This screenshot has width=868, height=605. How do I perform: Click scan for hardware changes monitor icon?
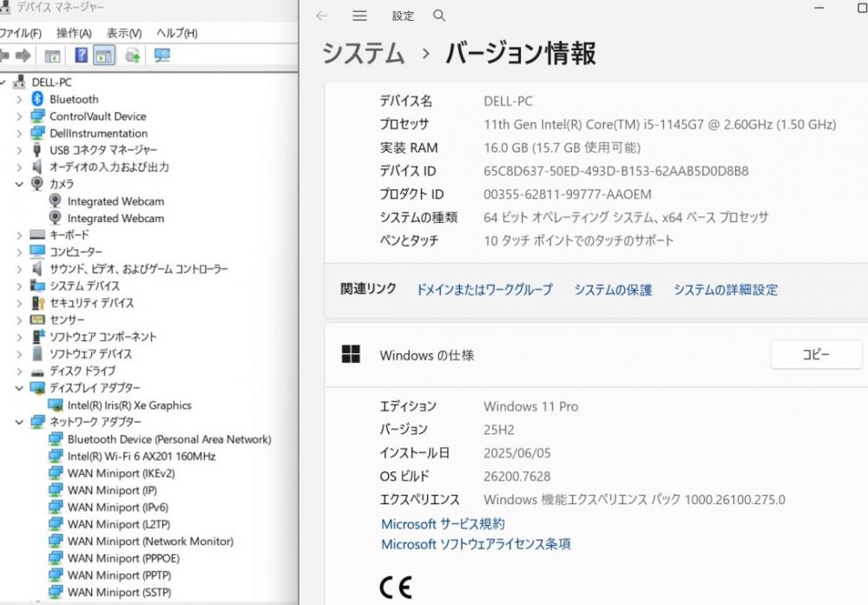coord(161,56)
